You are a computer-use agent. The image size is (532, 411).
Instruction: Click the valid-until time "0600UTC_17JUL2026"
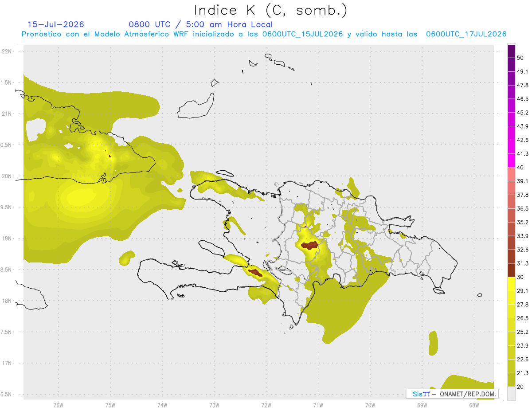466,34
